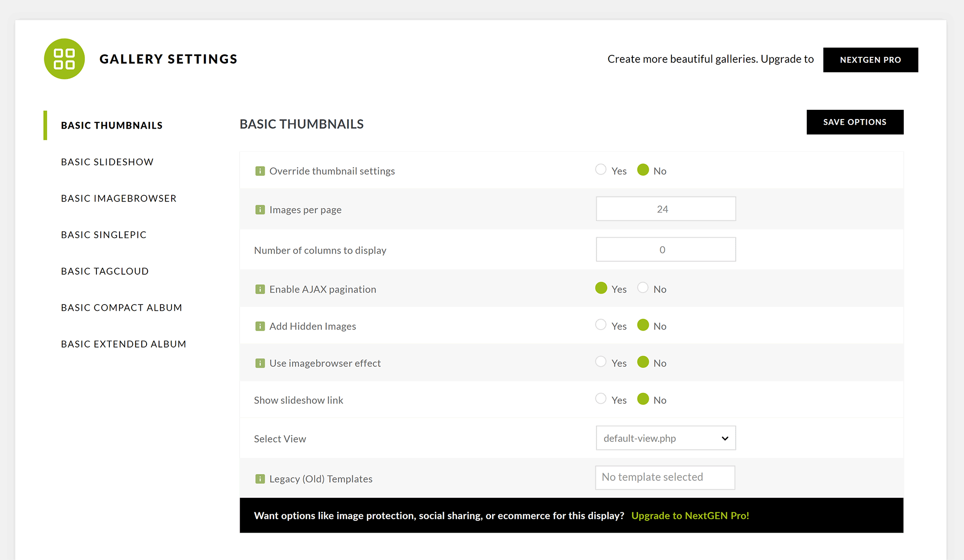Viewport: 964px width, 560px height.
Task: Click the Save Options button
Action: click(855, 122)
